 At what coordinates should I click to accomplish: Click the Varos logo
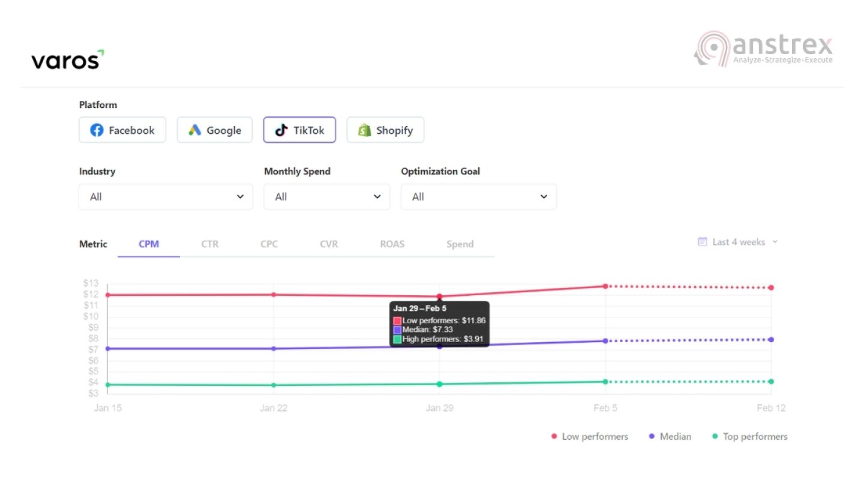(67, 60)
